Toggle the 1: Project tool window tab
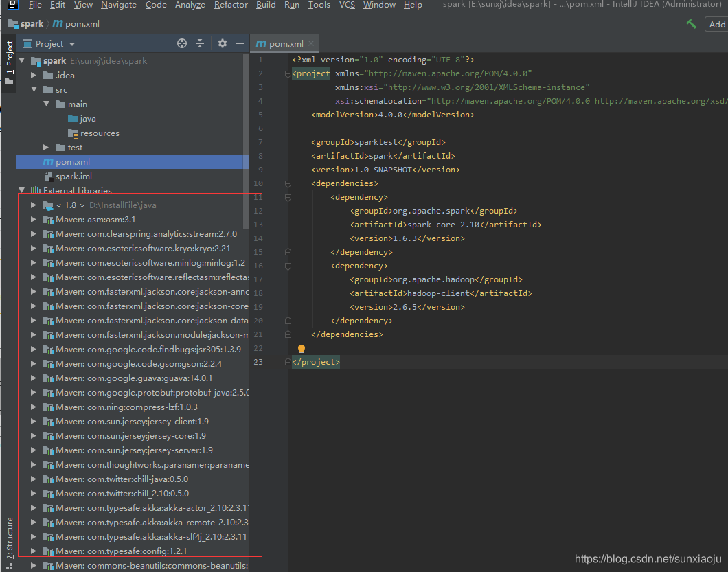 point(9,62)
